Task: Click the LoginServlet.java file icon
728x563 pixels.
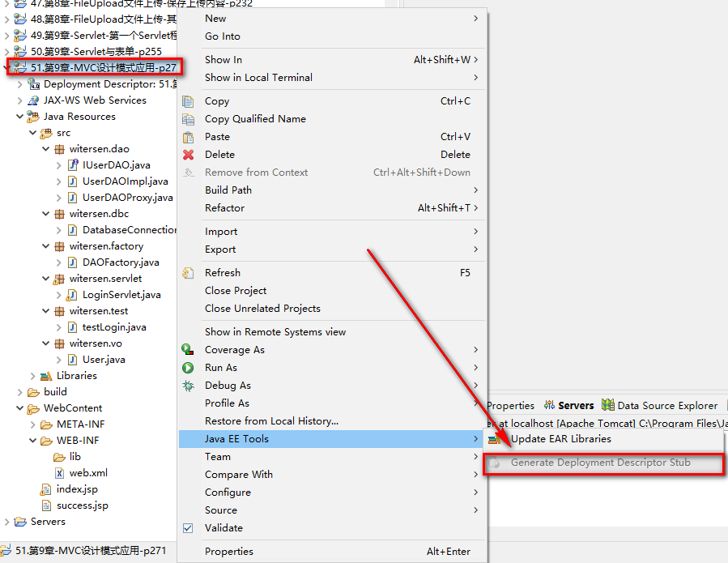Action: (x=72, y=295)
